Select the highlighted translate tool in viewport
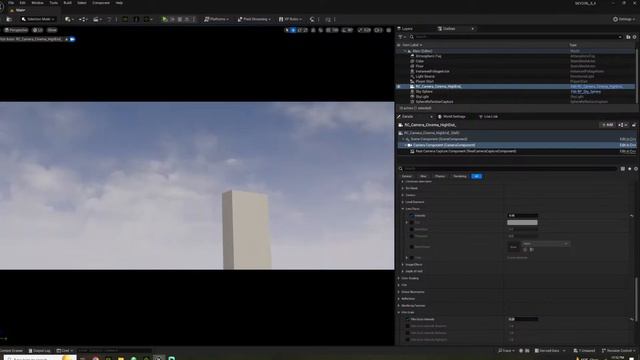640x360 pixels. [293, 30]
